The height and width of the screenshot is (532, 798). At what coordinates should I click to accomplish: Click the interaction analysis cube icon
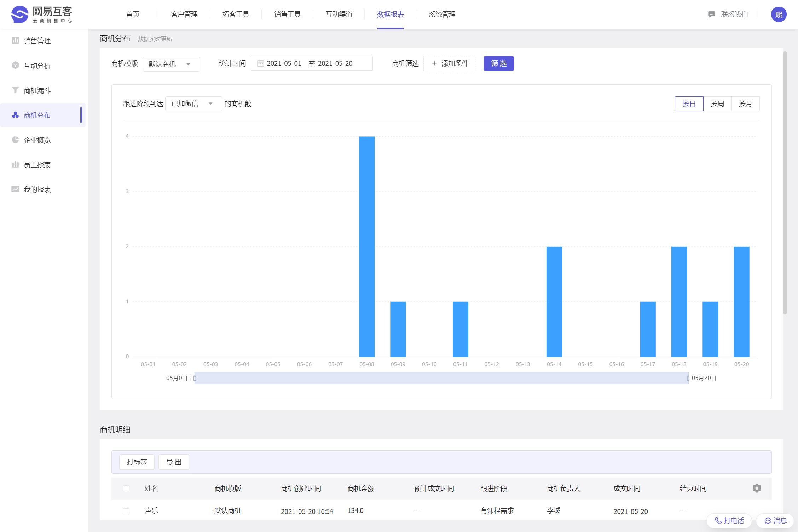(15, 65)
